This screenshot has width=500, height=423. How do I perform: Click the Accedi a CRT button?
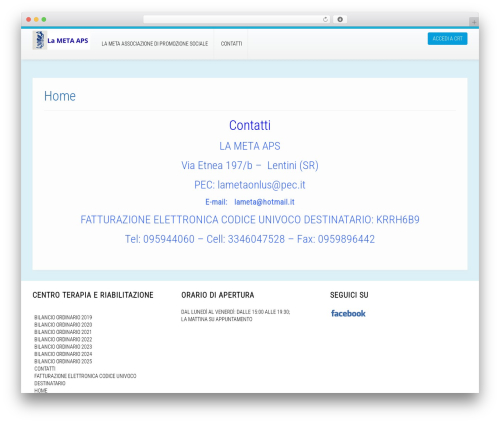(x=447, y=39)
